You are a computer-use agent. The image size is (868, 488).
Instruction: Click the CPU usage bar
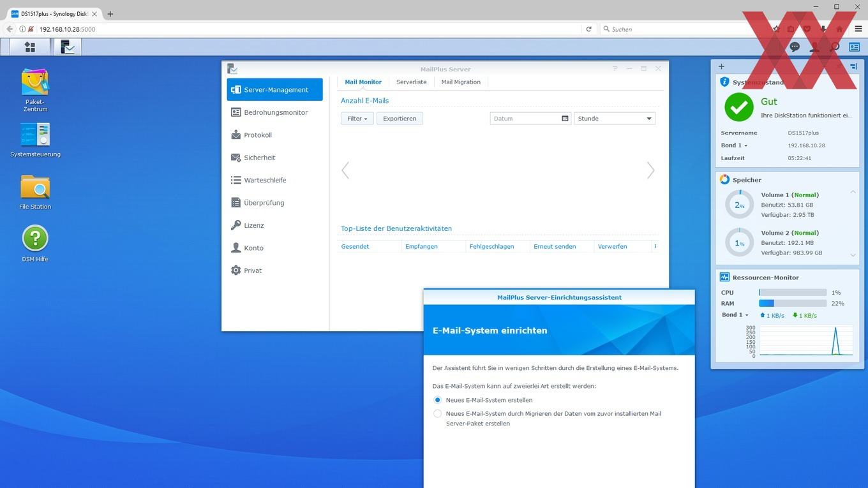coord(793,292)
